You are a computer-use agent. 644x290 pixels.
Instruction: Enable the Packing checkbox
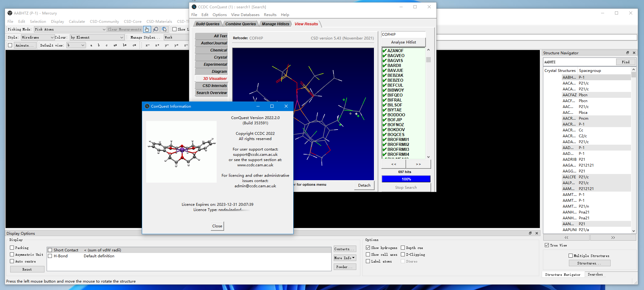(12, 248)
